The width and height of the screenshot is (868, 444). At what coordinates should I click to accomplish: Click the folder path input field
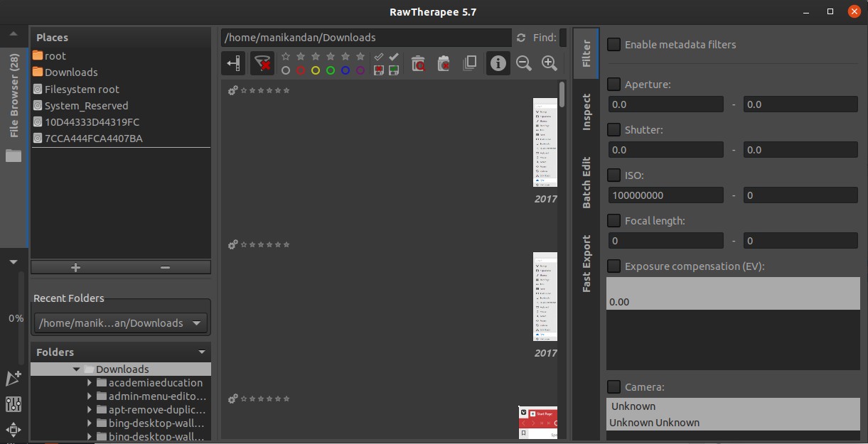[365, 38]
